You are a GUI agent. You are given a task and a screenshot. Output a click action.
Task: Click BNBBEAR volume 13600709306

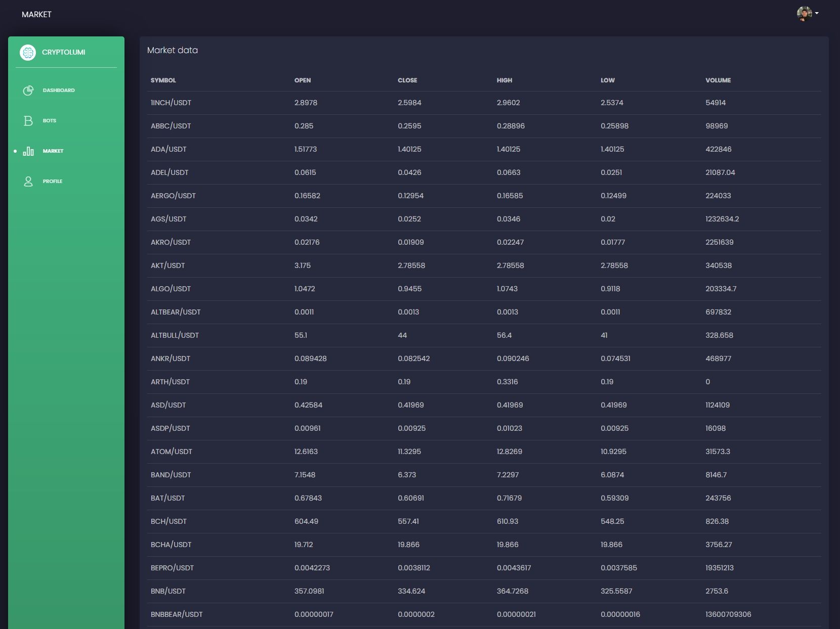728,614
